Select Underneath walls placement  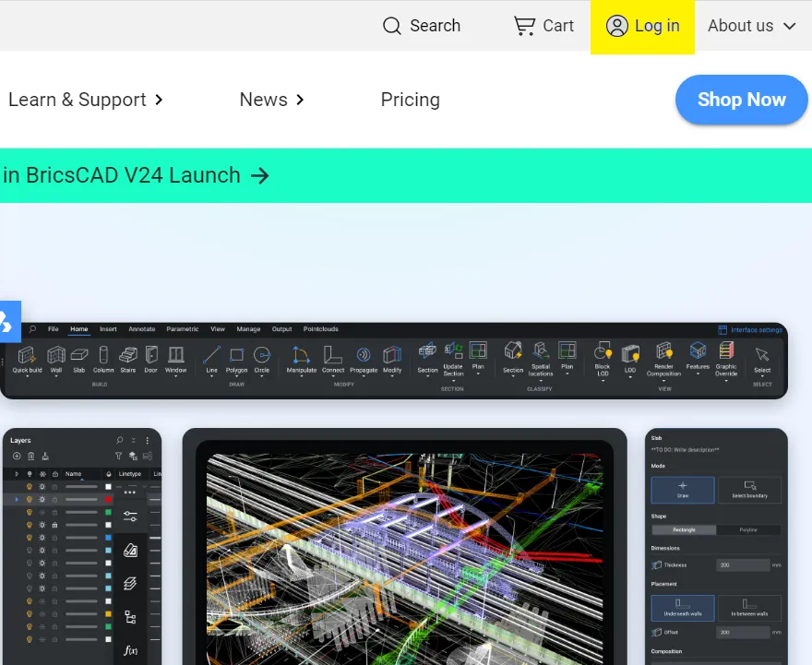pyautogui.click(x=683, y=608)
